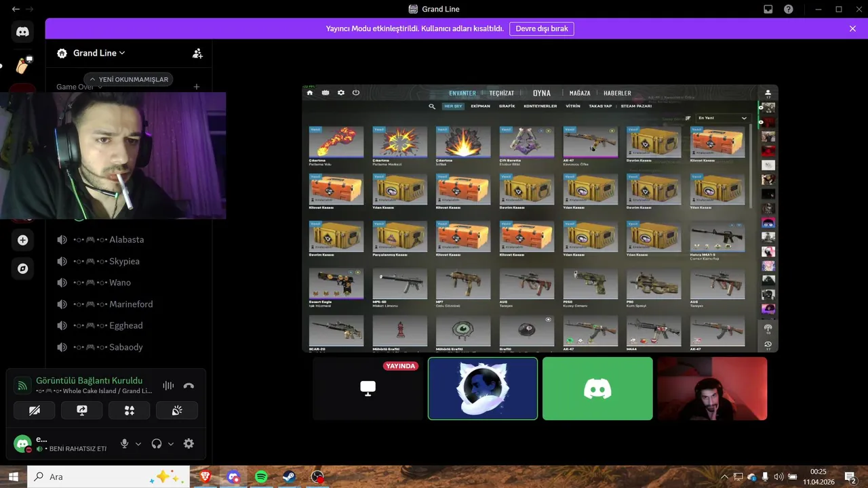Screen dimensions: 868x488
Task: Click the Devre dışı bırak button
Action: click(x=542, y=28)
